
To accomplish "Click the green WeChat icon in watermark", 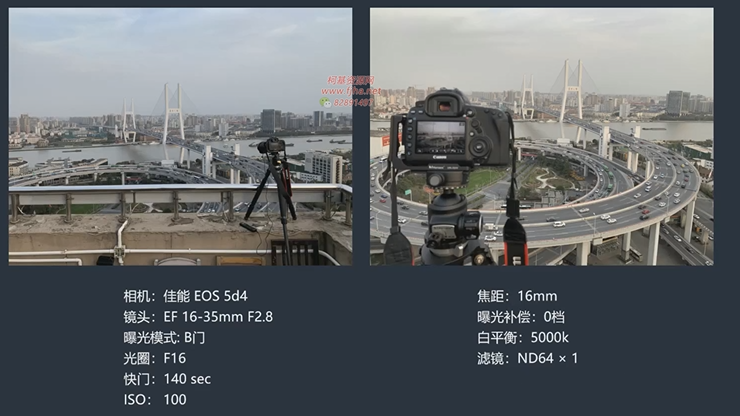I will click(325, 102).
